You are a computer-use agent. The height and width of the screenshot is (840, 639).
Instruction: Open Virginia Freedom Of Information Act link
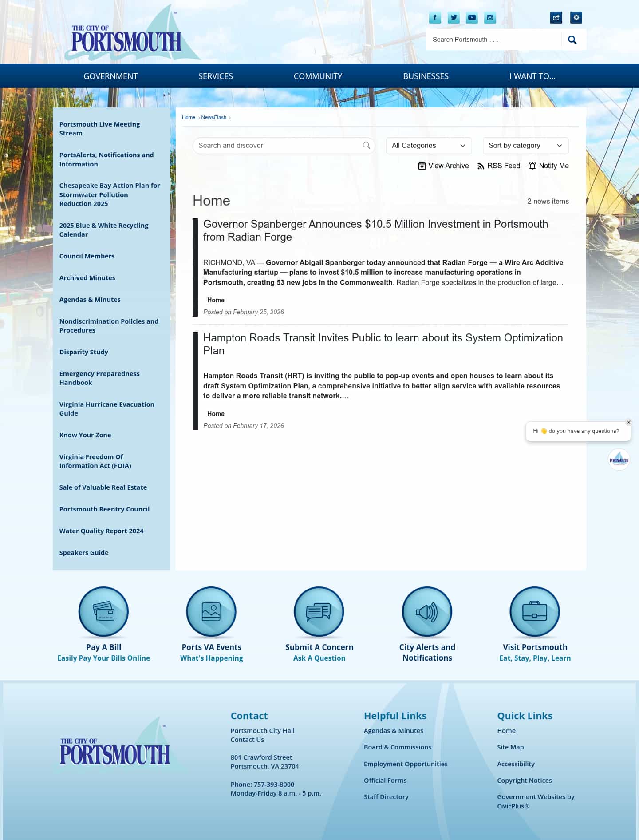95,461
